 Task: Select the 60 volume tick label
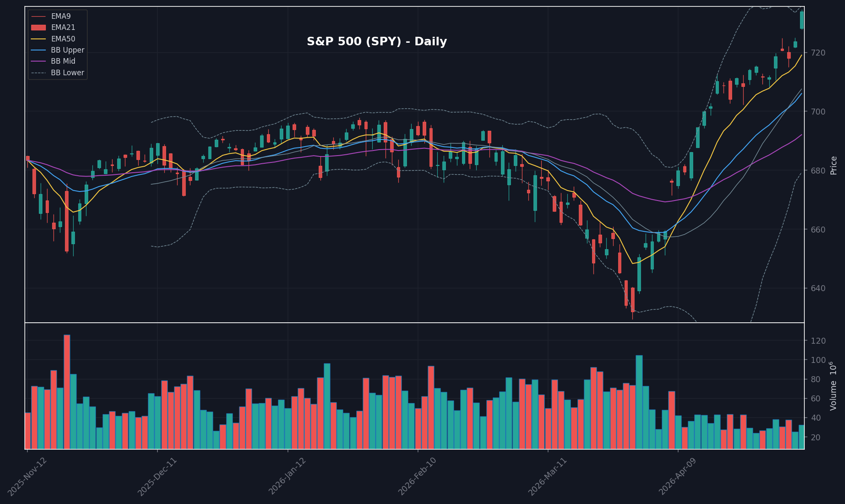[x=815, y=398]
